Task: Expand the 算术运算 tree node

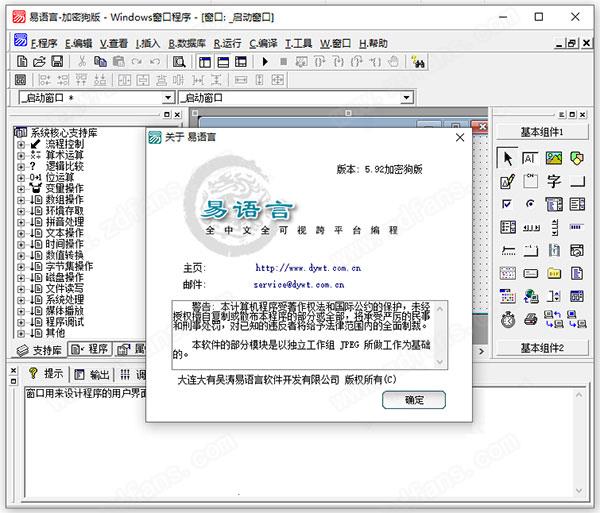Action: tap(21, 156)
